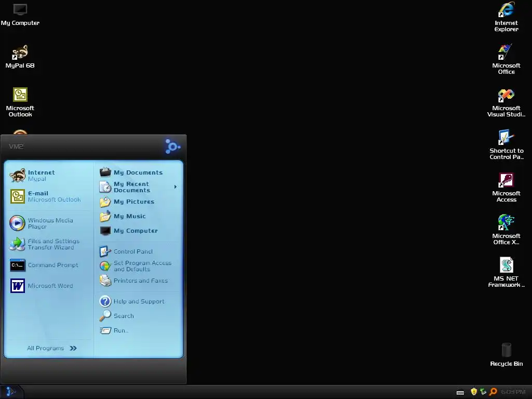Image resolution: width=532 pixels, height=399 pixels.
Task: Open Set Program Access and Defaults
Action: click(138, 266)
